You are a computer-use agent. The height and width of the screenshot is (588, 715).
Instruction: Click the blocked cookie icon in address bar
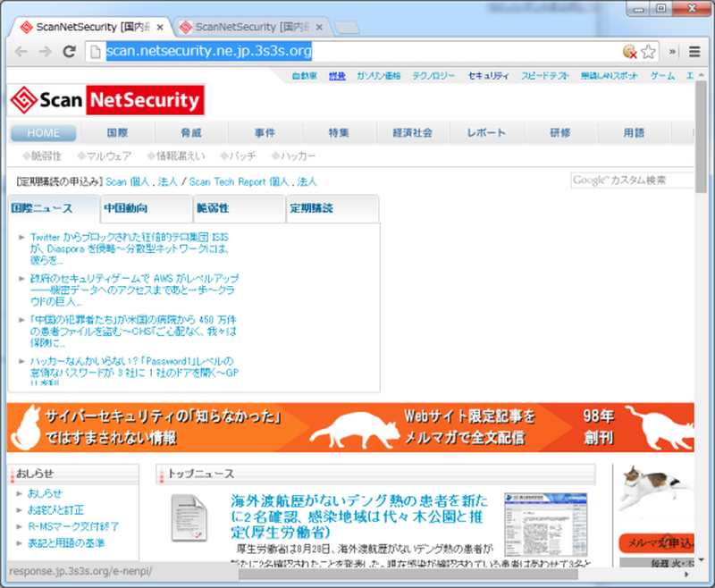pos(629,52)
